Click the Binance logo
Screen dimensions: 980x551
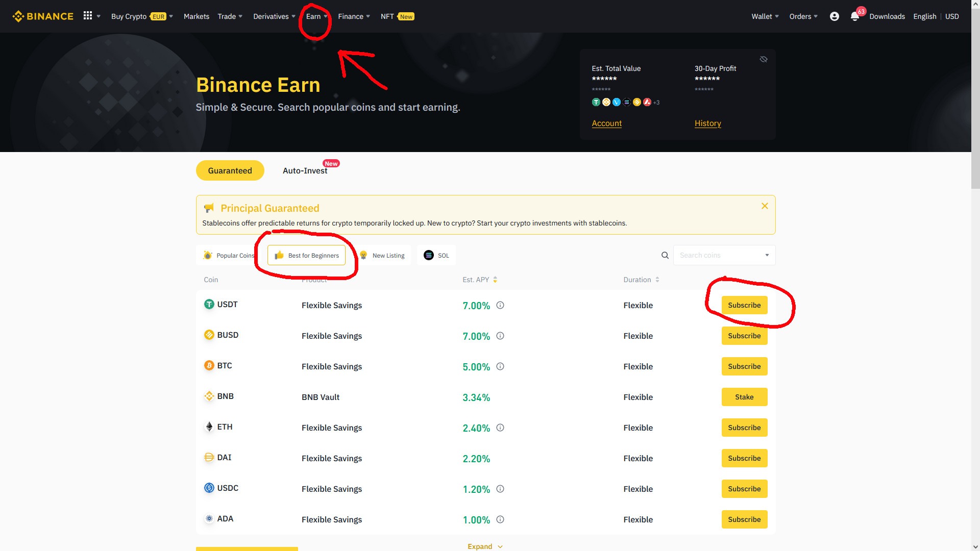click(x=43, y=16)
